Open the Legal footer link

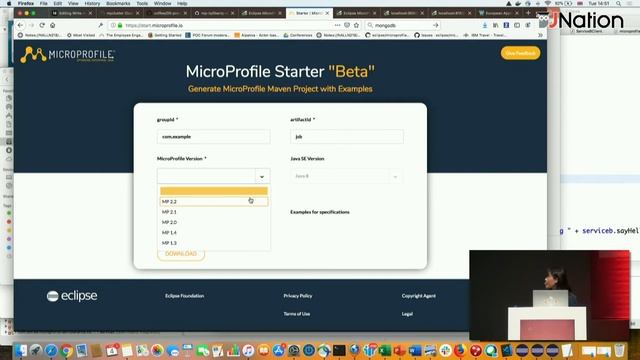[407, 314]
